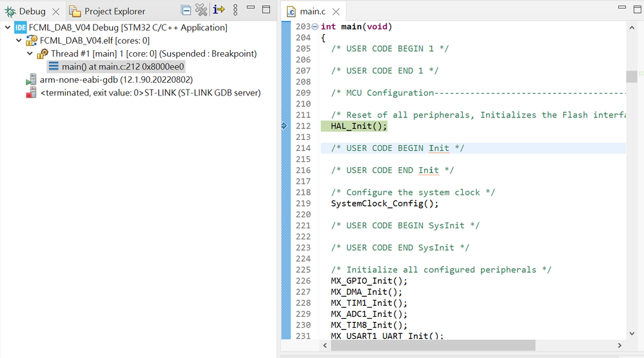Click the MX_ADC1_Init(); line

click(x=369, y=314)
